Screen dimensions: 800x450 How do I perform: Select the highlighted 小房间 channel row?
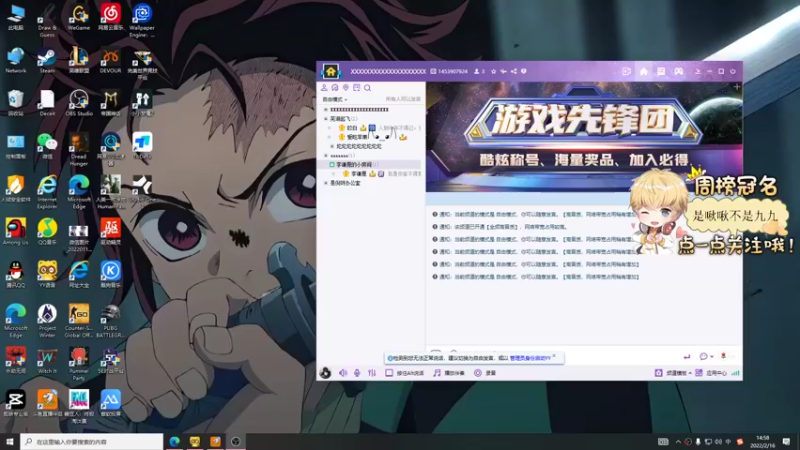click(370, 165)
